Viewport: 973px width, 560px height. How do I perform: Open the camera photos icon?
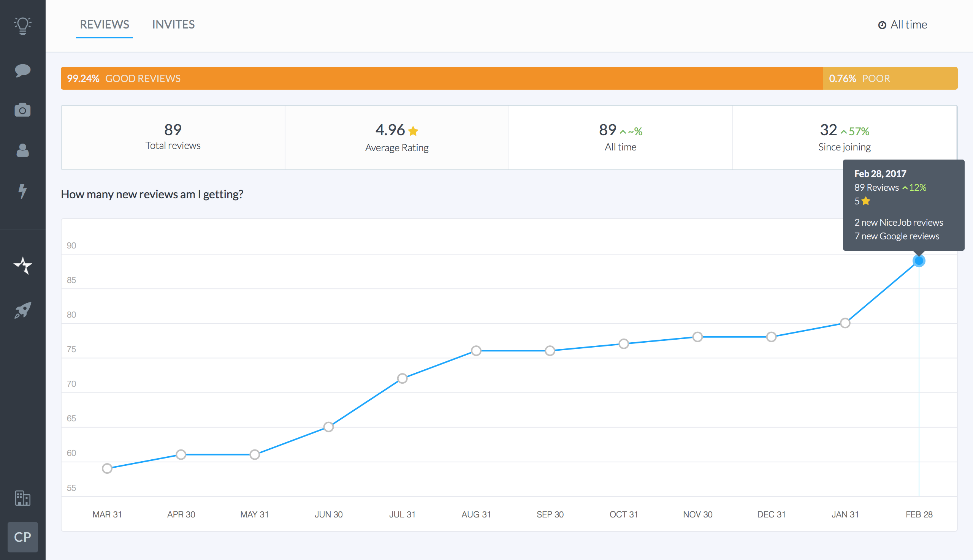point(23,110)
